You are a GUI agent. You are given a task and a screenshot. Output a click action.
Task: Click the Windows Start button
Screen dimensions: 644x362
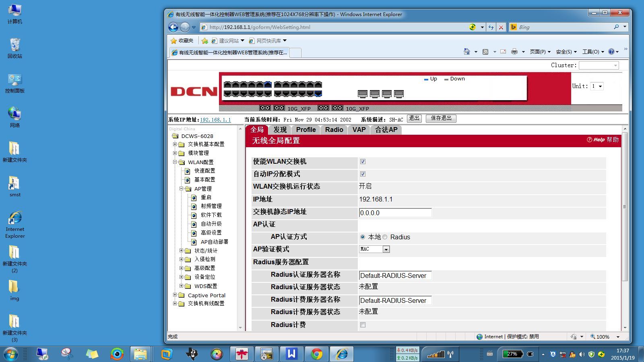[x=11, y=354]
